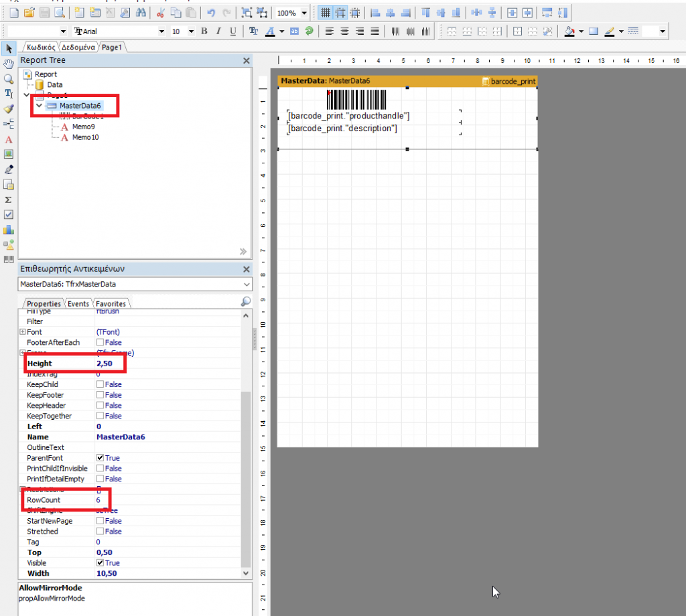Uncheck the ParentFont checkbox

(x=100, y=458)
